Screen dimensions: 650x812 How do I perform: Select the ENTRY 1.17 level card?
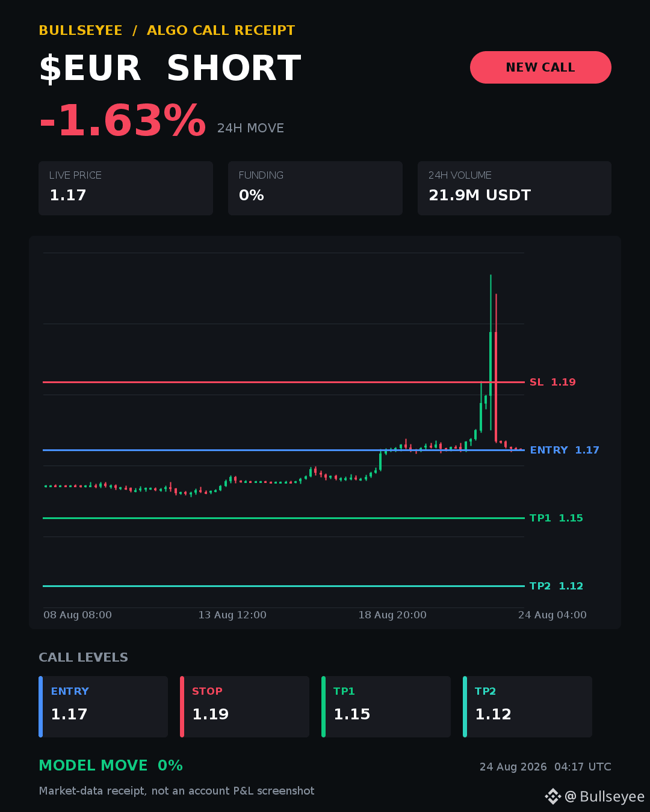pos(103,707)
